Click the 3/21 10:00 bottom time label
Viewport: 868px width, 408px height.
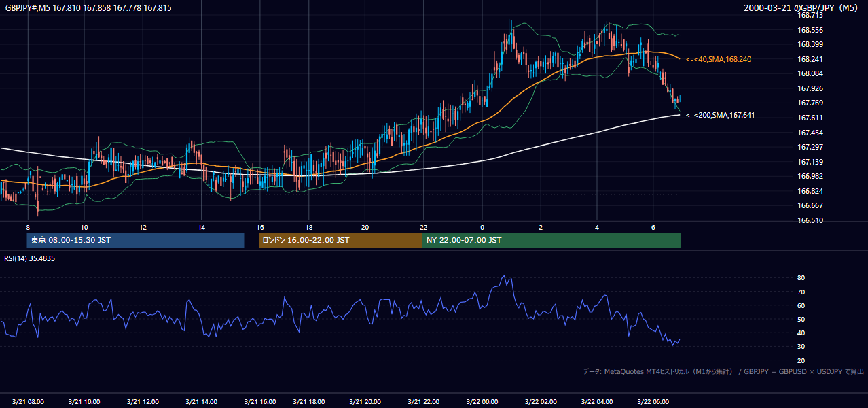(85, 401)
